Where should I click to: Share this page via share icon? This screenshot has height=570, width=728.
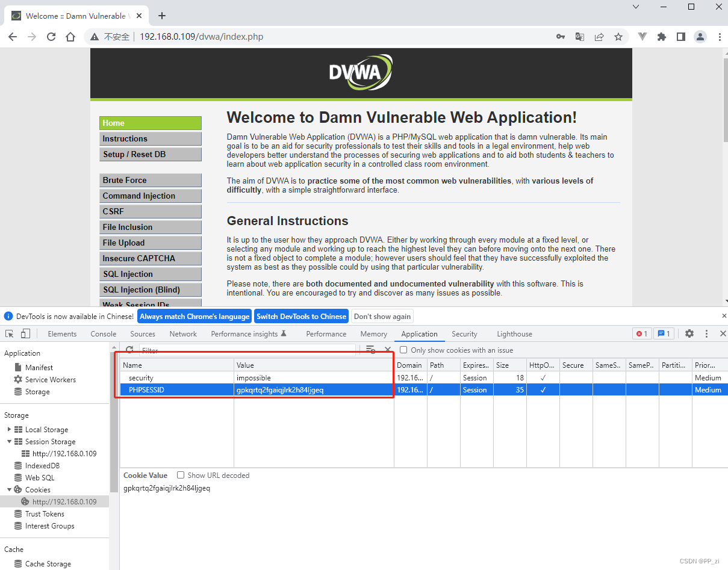(x=599, y=37)
